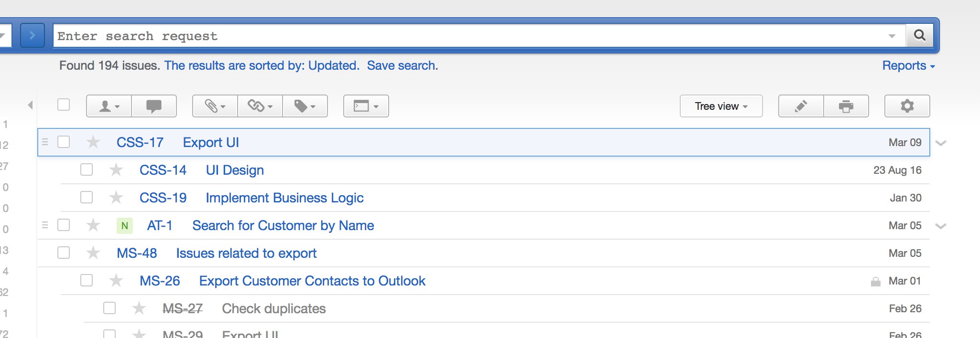Open the attachment paperclip menu

pyautogui.click(x=215, y=106)
